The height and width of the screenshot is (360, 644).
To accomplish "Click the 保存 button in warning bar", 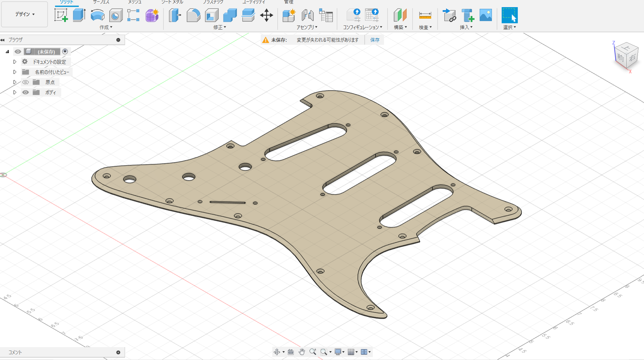I will click(375, 40).
